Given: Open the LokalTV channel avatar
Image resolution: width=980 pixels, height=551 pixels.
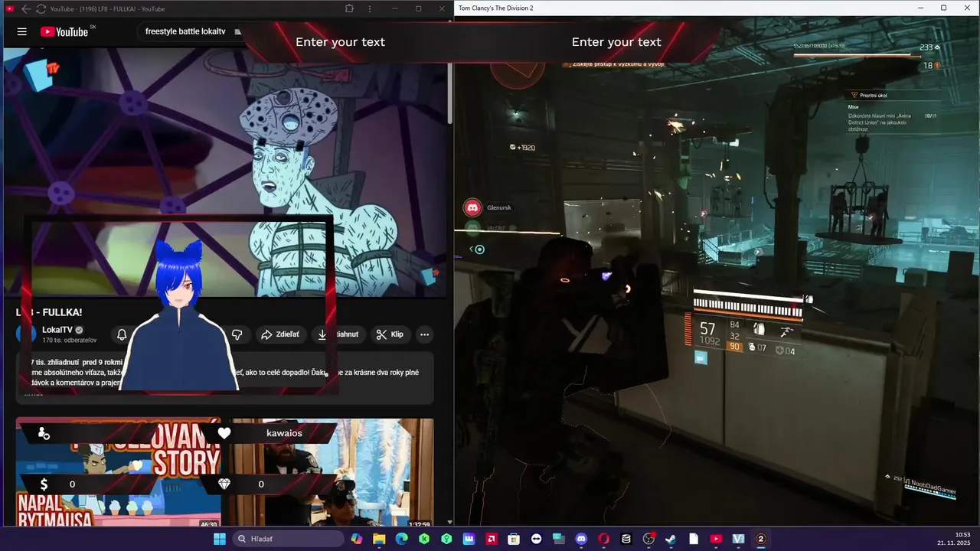Looking at the screenshot, I should pyautogui.click(x=27, y=334).
